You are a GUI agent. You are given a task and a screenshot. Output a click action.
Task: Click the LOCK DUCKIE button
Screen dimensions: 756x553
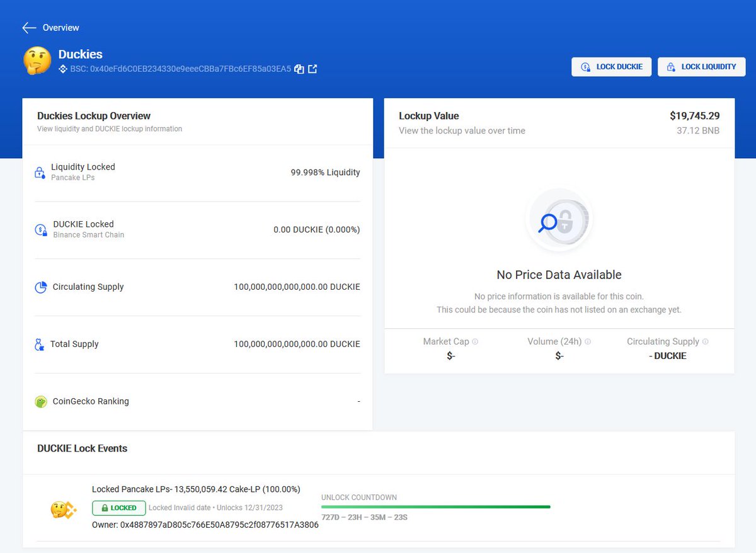(x=611, y=67)
